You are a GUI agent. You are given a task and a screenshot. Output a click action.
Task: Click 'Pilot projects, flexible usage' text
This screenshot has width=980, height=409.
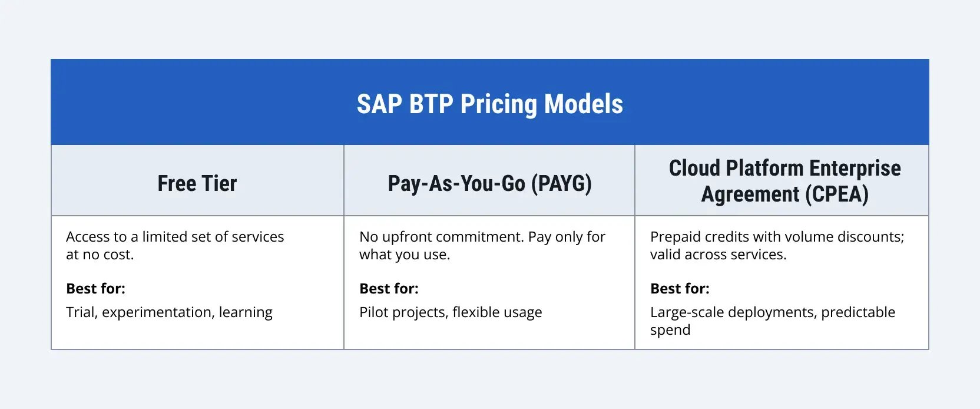tap(451, 312)
